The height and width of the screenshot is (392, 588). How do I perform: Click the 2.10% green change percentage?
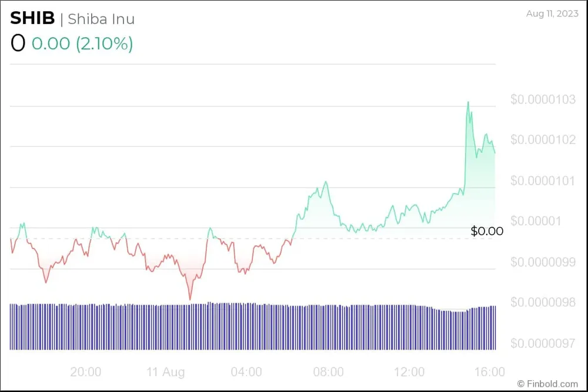pyautogui.click(x=104, y=43)
